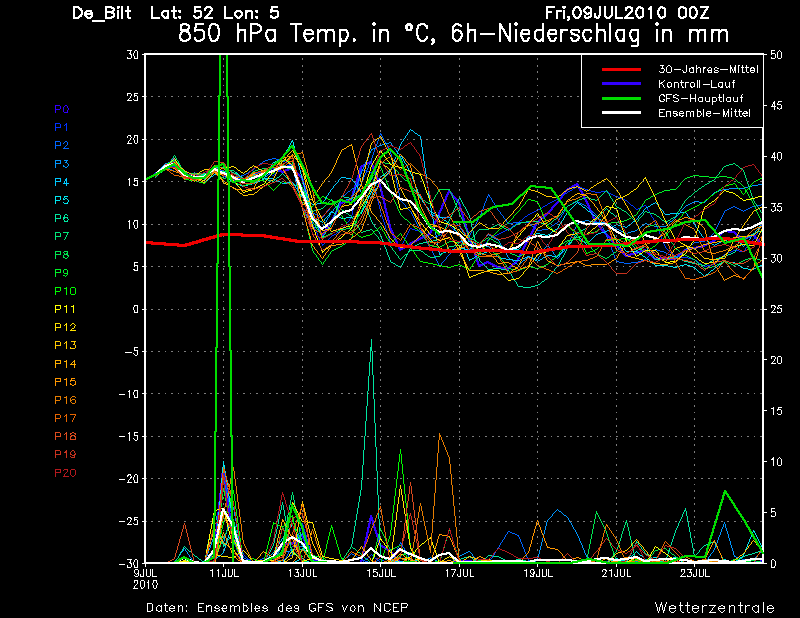
Task: Click the P15 ensemble member label
Action: point(65,382)
